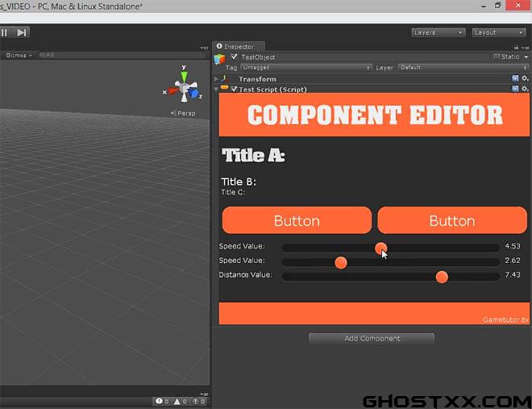Click the left orange Button
Image resolution: width=532 pixels, height=409 pixels.
pyautogui.click(x=297, y=220)
